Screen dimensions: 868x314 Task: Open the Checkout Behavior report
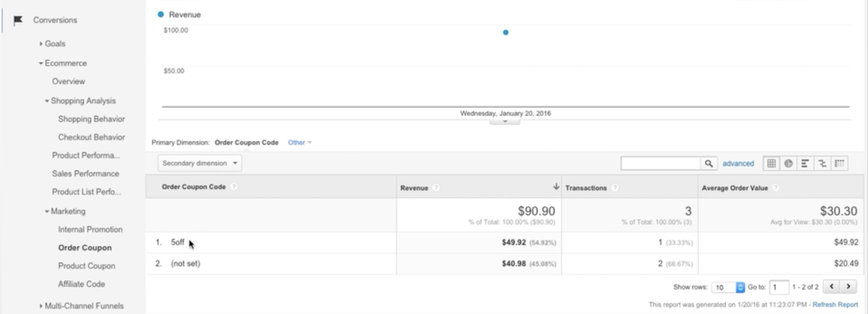click(91, 137)
